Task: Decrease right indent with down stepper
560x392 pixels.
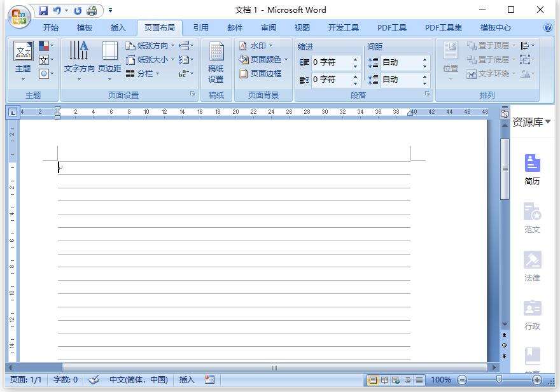Action: (x=355, y=83)
